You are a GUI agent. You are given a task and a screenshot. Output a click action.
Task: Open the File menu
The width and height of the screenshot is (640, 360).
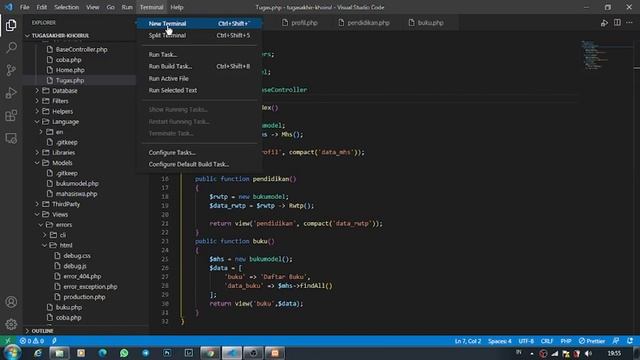24,7
